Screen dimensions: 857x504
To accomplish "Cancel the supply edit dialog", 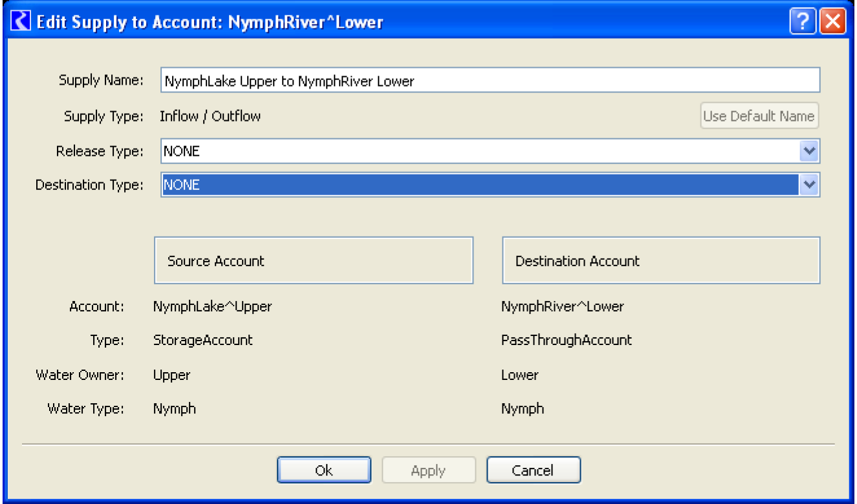I will pyautogui.click(x=533, y=470).
